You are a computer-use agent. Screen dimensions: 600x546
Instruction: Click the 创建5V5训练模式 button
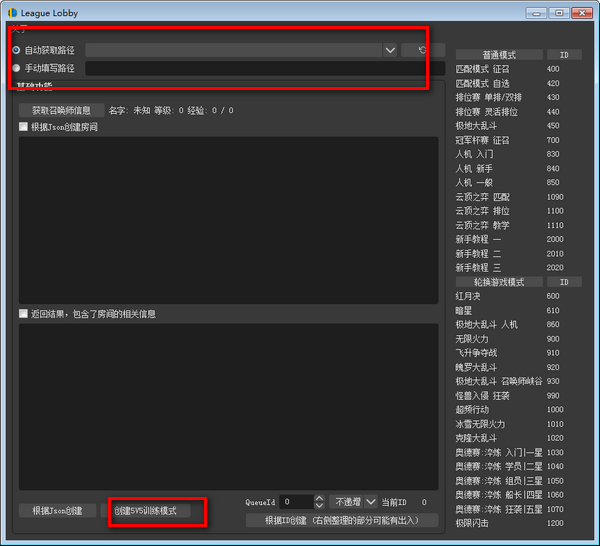click(x=145, y=510)
